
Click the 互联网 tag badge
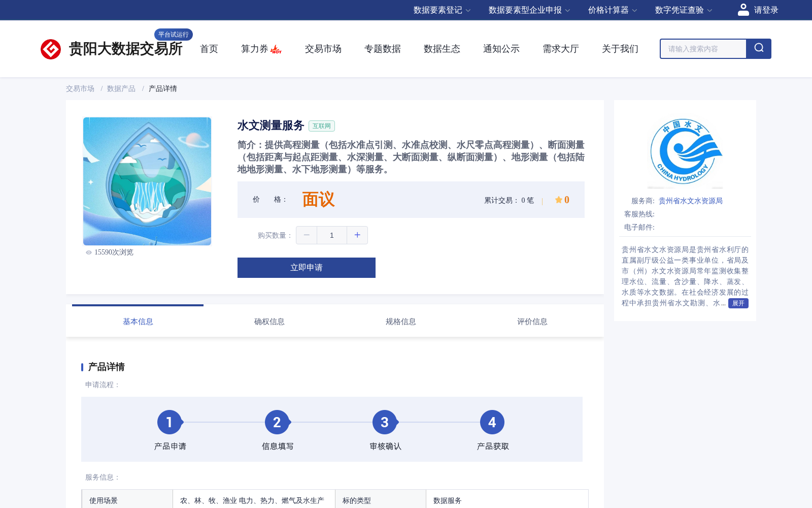click(x=322, y=126)
